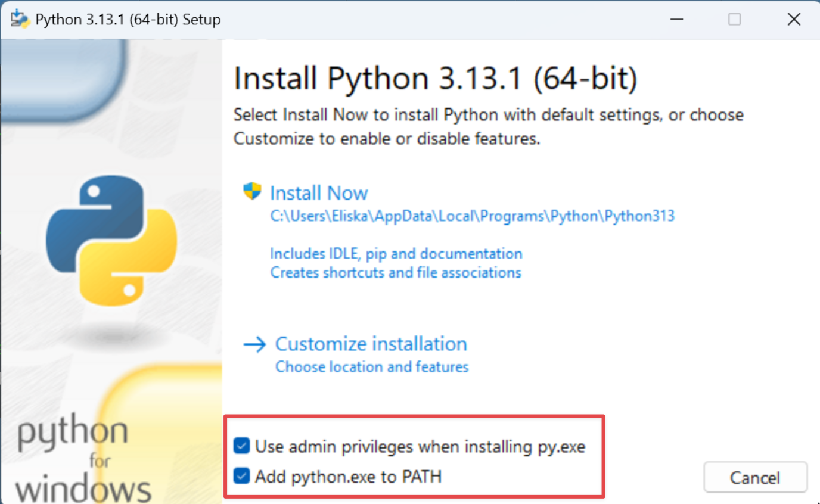Enable Use admin privileges when installing py.exe

(241, 446)
